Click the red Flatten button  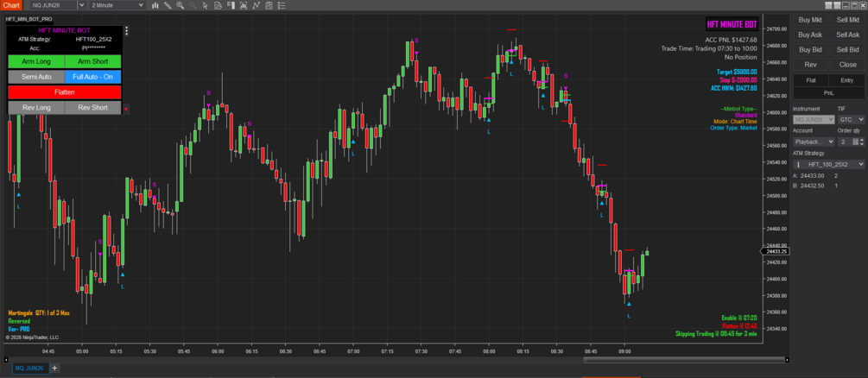pos(65,92)
